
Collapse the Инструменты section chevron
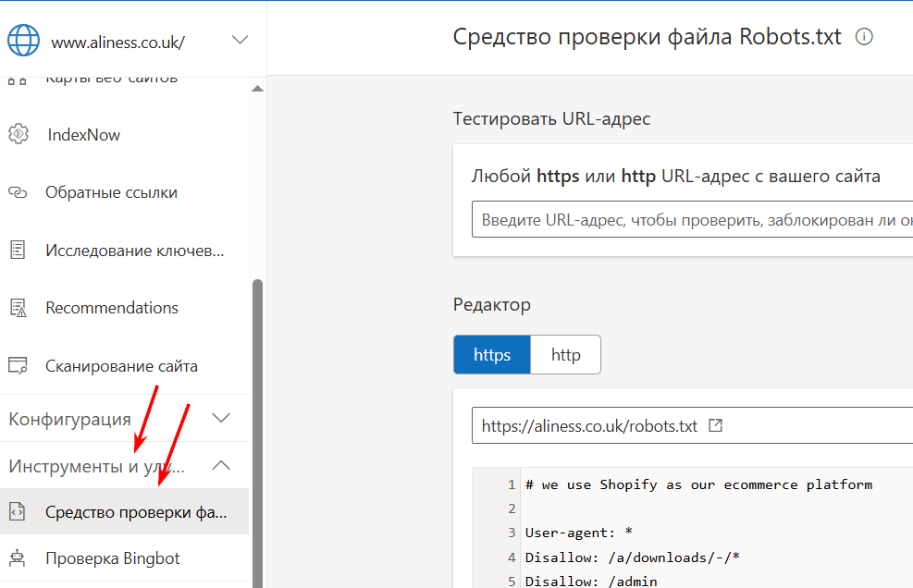pos(221,466)
